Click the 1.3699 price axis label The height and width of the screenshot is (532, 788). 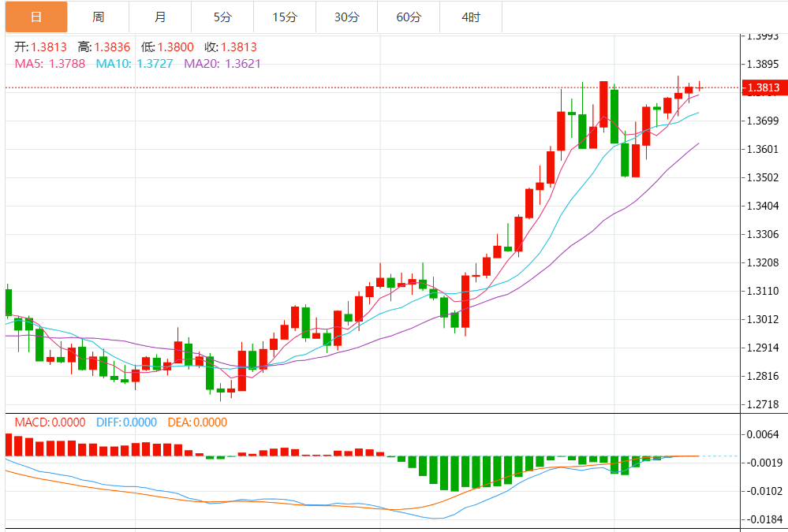[763, 121]
